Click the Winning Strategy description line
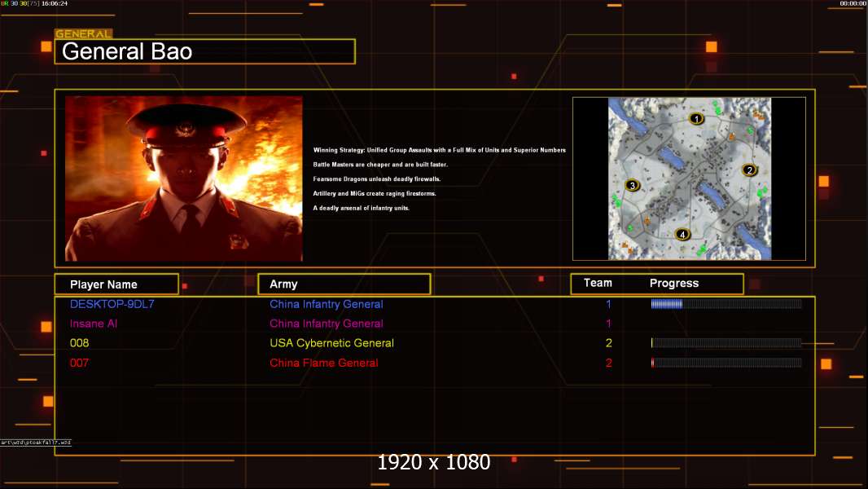This screenshot has height=489, width=868. [440, 150]
